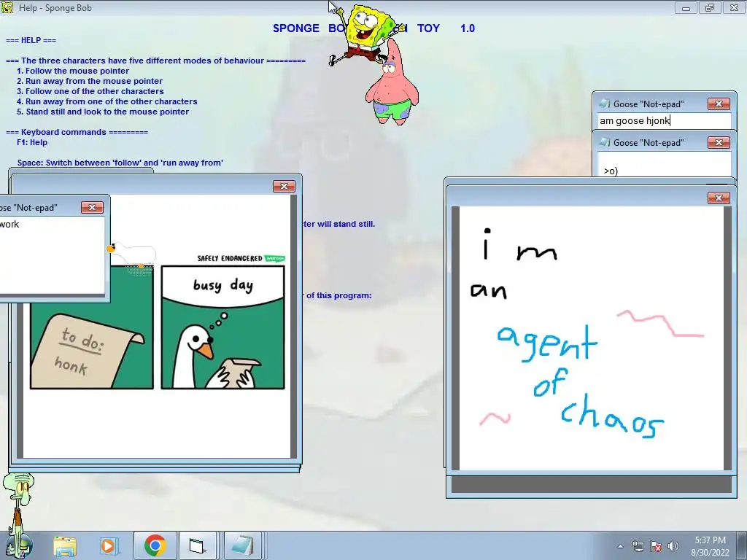The height and width of the screenshot is (560, 747).
Task: Click the "=== Keyboard commands" heading
Action: (77, 132)
